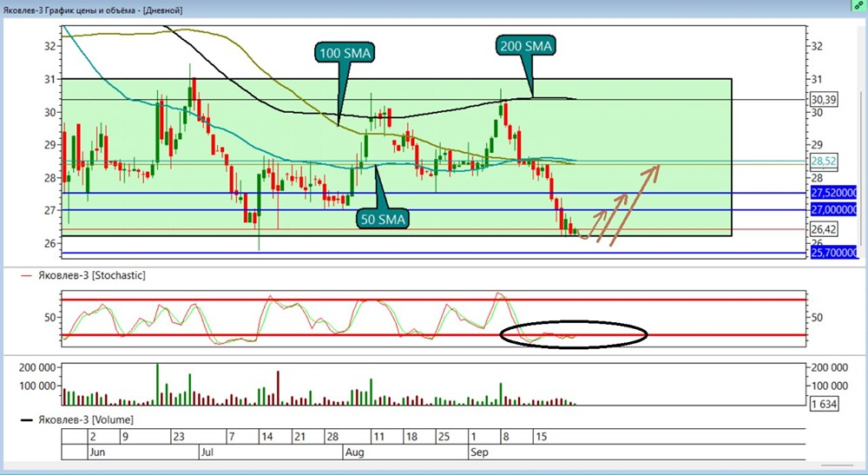Image resolution: width=868 pixels, height=475 pixels.
Task: Click the black line marker in Volume legend
Action: (26, 419)
